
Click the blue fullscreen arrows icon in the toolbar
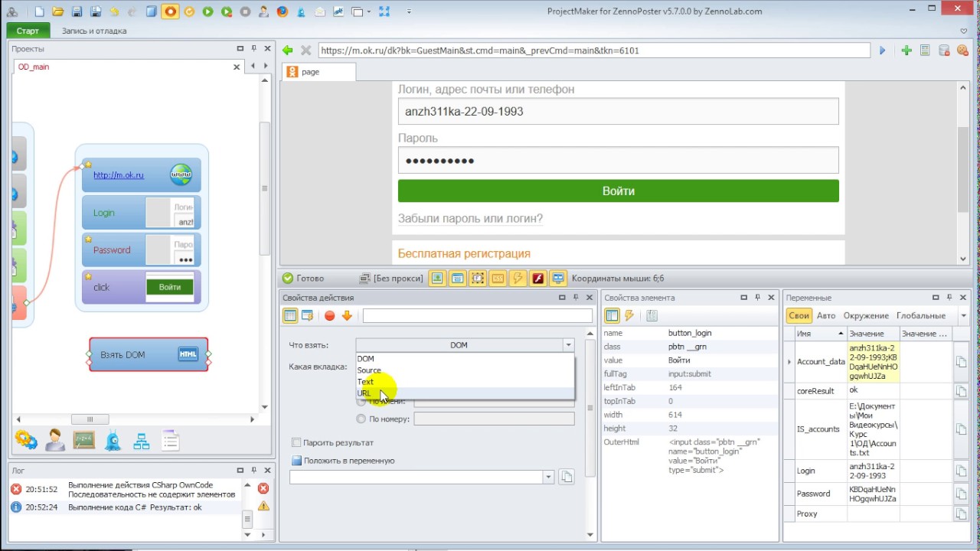point(384,11)
